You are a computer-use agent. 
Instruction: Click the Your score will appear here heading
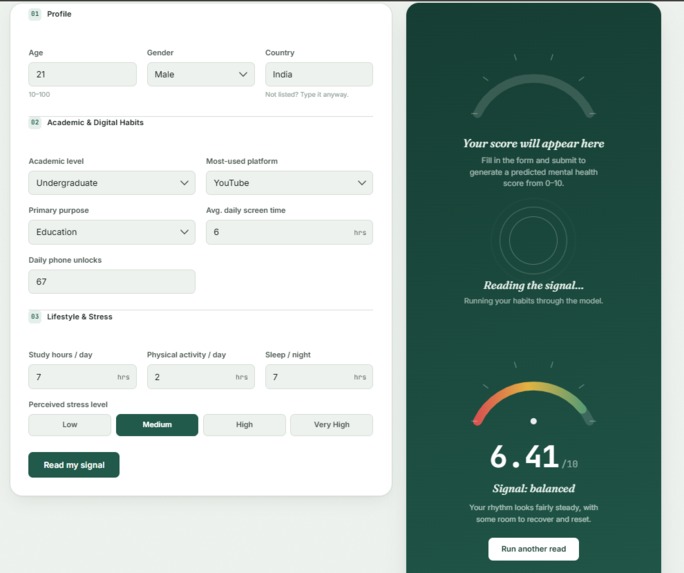(534, 143)
